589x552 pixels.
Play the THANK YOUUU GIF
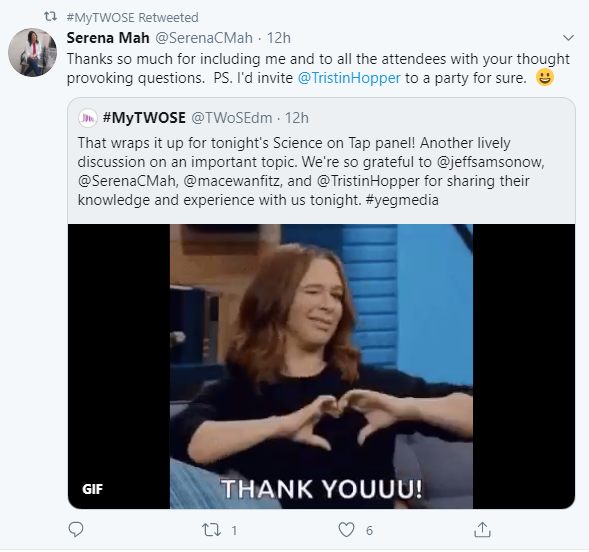321,366
